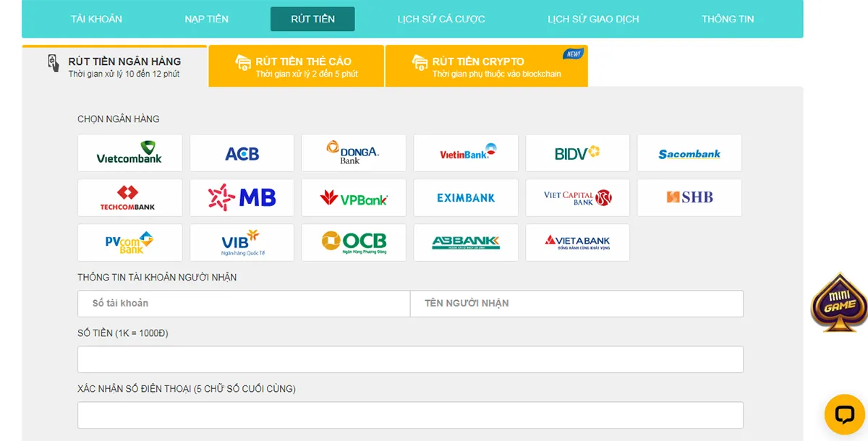Open LỊCH SỬ GIAO DỊCH
868x441 pixels.
[593, 19]
